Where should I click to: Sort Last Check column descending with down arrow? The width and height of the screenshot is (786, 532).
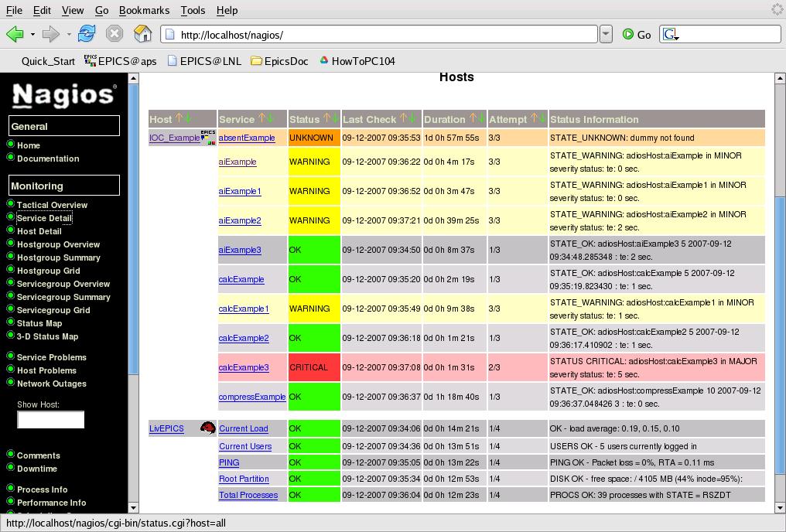[412, 118]
